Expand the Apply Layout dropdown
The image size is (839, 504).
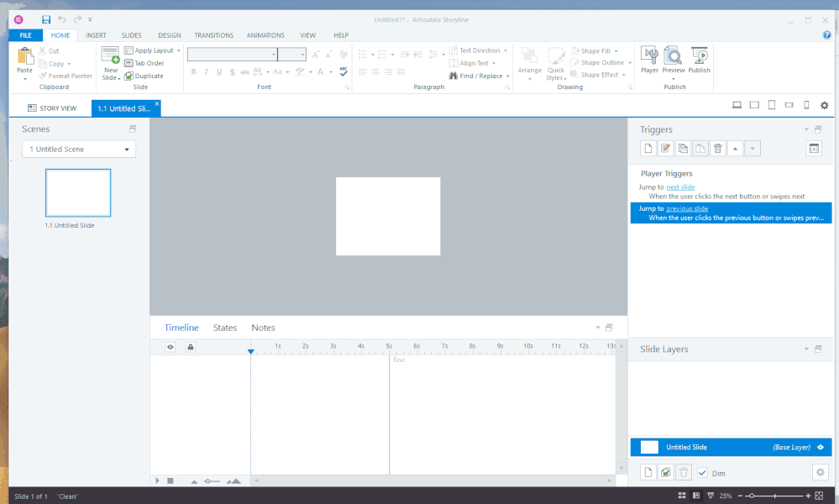click(178, 50)
